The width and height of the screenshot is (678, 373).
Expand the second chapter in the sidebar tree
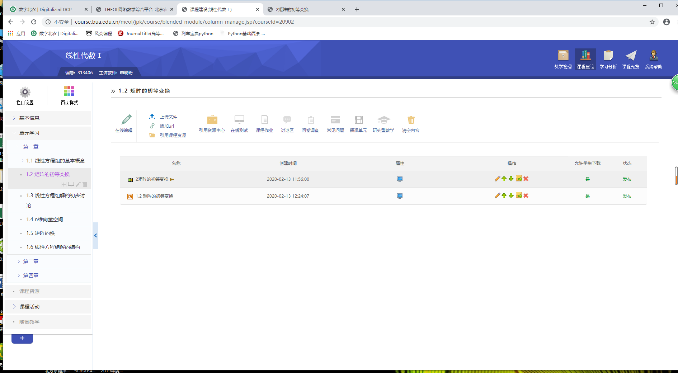pos(19,261)
